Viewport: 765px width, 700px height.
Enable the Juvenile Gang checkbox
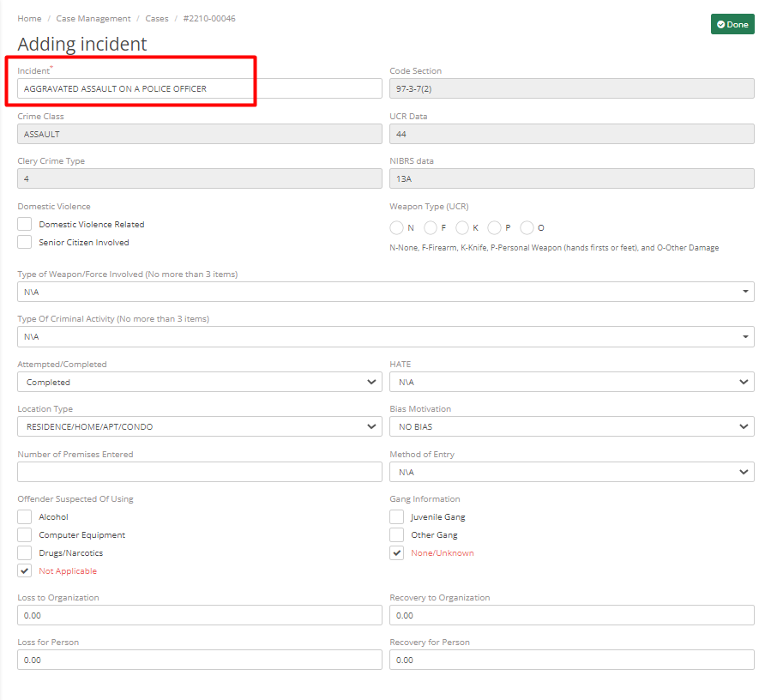pos(396,516)
